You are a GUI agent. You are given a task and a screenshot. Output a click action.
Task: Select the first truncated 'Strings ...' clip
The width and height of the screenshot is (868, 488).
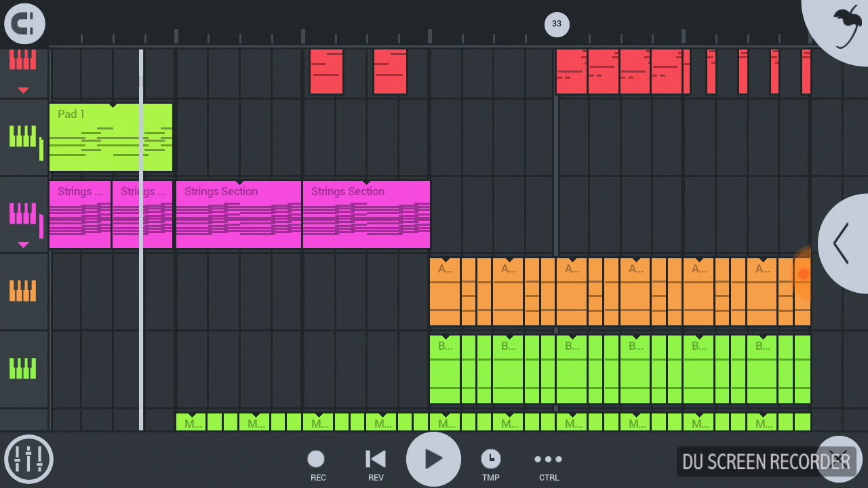click(x=80, y=214)
